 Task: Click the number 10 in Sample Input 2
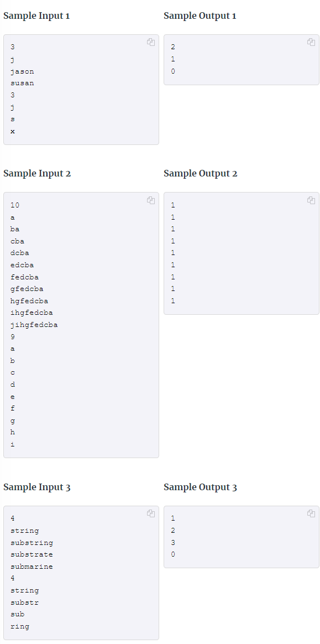tap(14, 205)
